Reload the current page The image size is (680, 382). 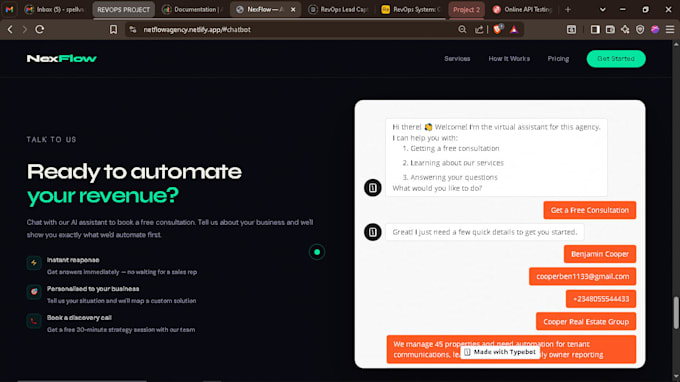click(39, 29)
